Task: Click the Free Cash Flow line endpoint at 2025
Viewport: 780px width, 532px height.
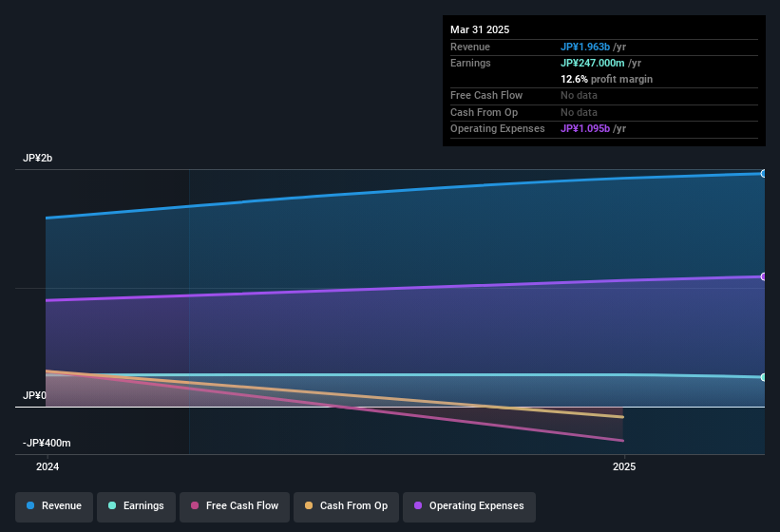Action: (622, 441)
